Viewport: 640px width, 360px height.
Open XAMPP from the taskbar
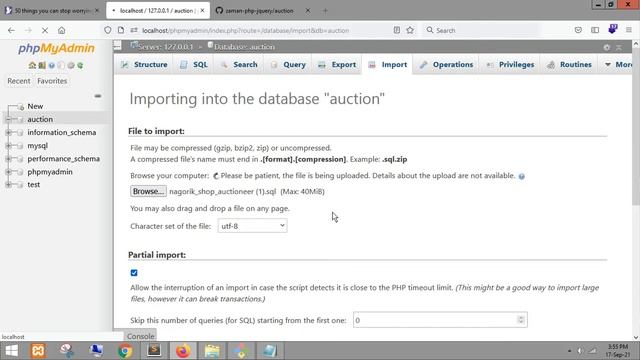pyautogui.click(x=38, y=351)
